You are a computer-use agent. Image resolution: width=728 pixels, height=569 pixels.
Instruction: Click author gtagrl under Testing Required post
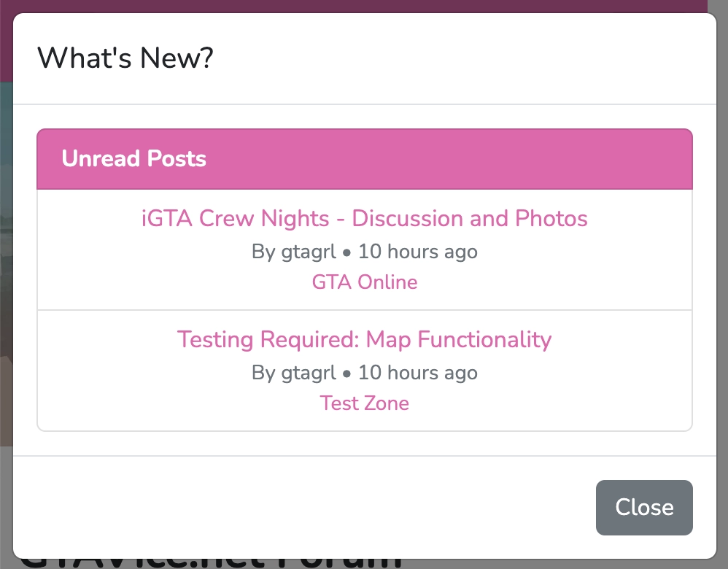309,373
